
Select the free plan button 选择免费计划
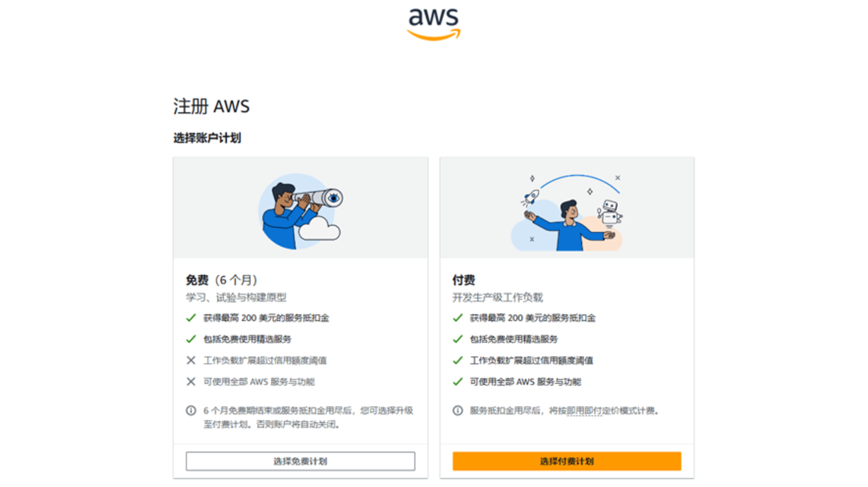[x=300, y=461]
